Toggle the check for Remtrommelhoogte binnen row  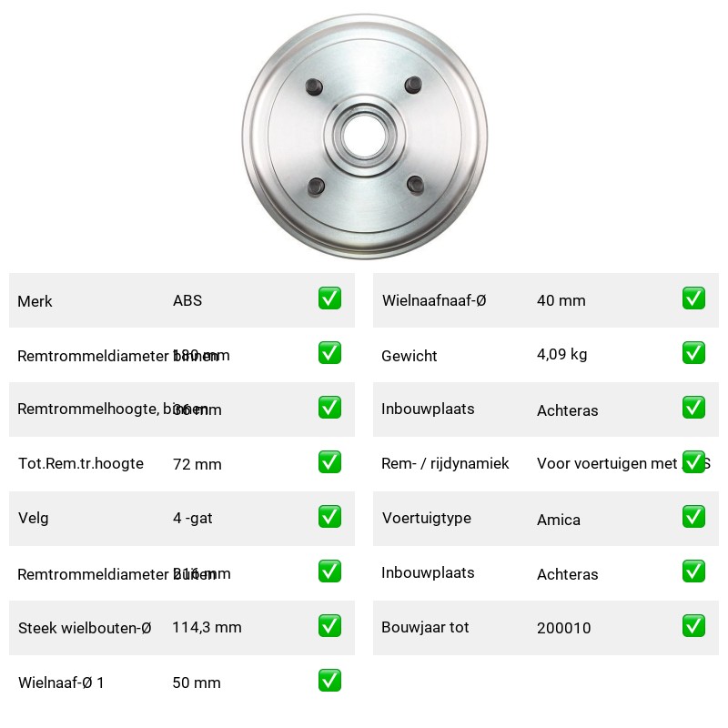click(329, 407)
